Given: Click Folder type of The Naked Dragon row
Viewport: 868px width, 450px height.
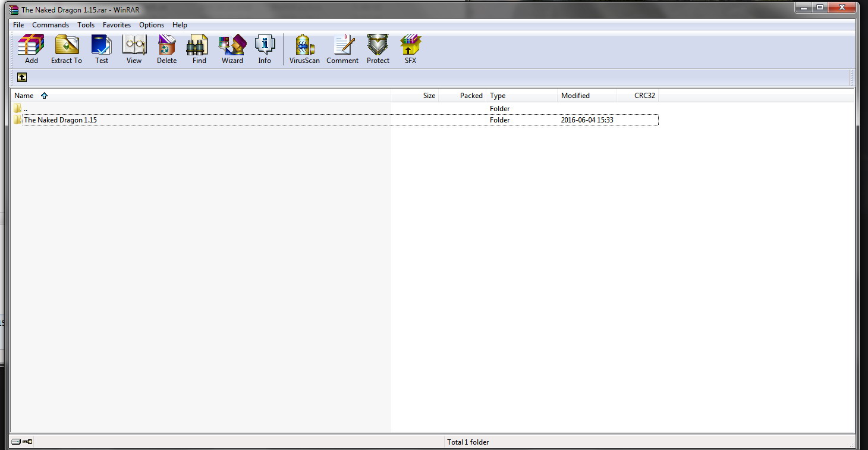Looking at the screenshot, I should click(500, 120).
